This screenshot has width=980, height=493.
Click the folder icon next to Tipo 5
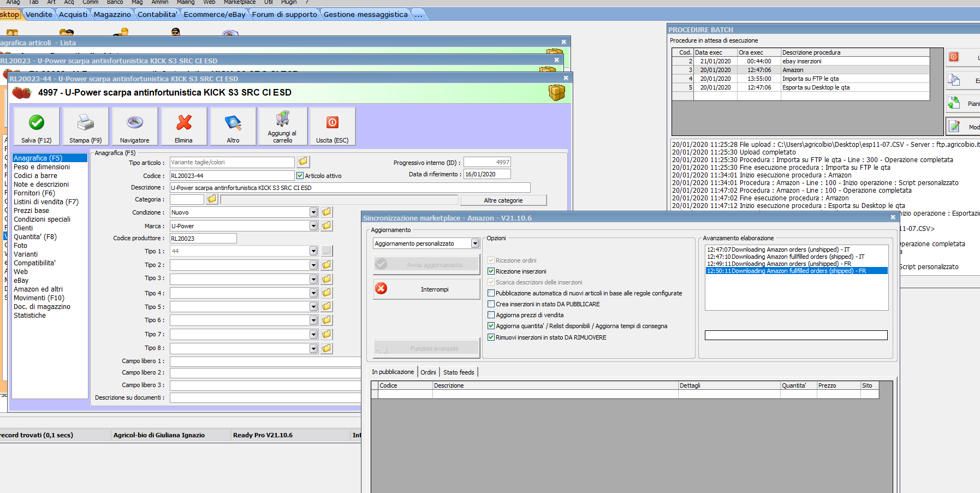(x=326, y=307)
